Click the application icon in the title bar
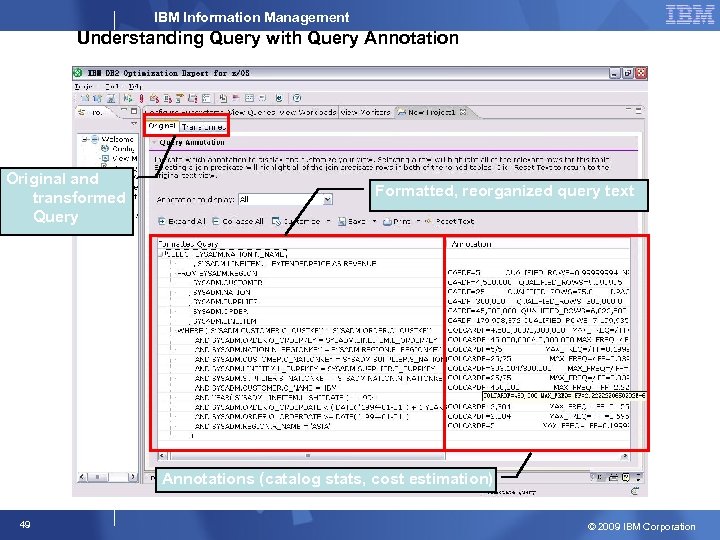This screenshot has width=720, height=540. [x=78, y=73]
